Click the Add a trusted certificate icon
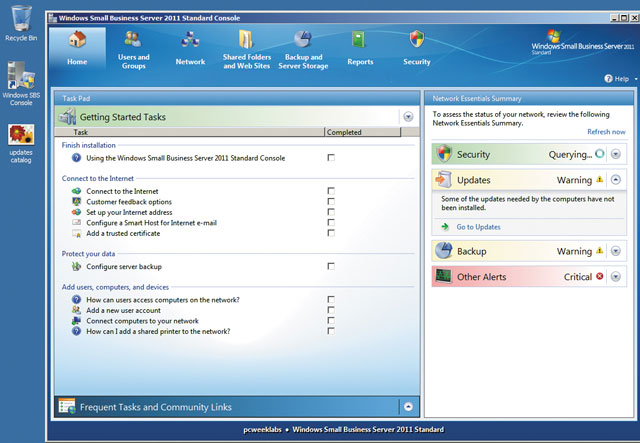 [x=76, y=233]
